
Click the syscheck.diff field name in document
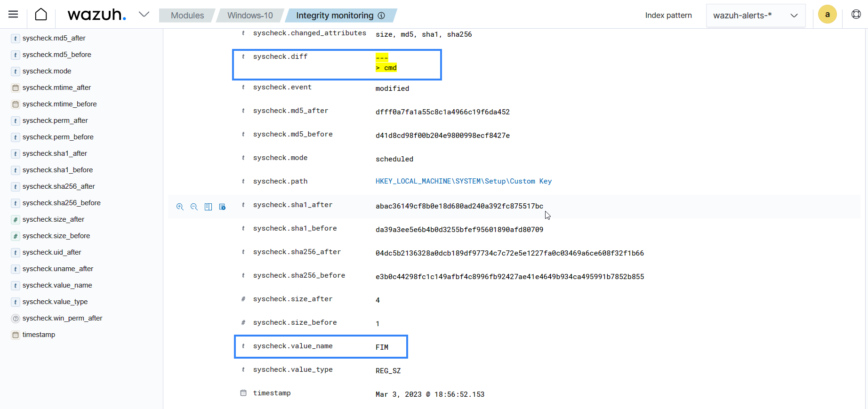point(280,56)
